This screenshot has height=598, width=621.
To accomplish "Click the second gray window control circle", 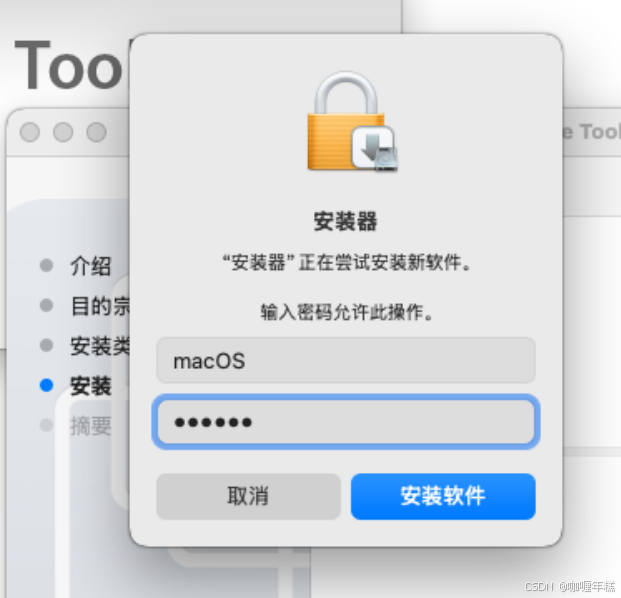I will (63, 132).
